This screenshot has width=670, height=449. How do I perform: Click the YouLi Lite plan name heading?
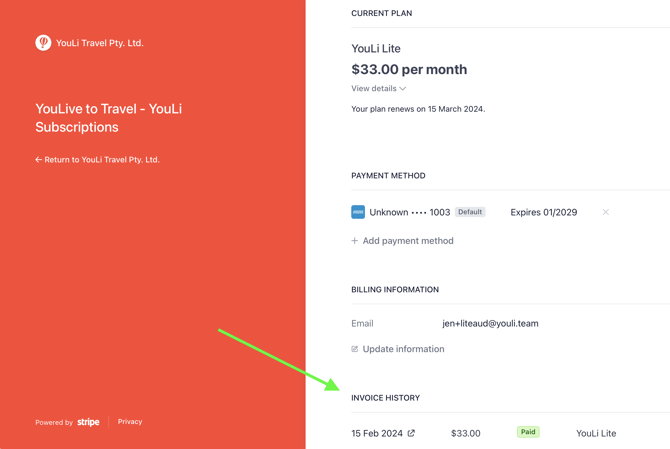(x=376, y=49)
